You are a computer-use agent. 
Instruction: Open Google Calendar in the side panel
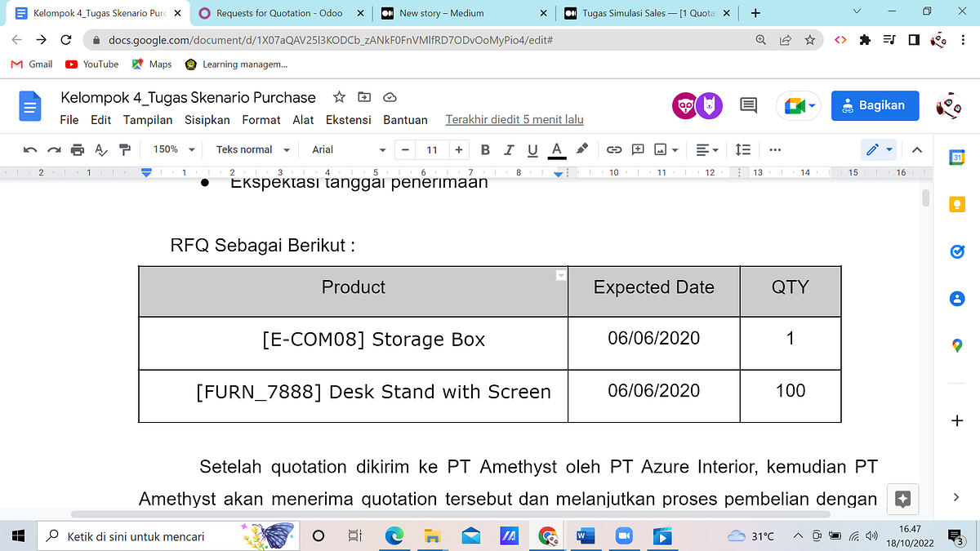956,157
